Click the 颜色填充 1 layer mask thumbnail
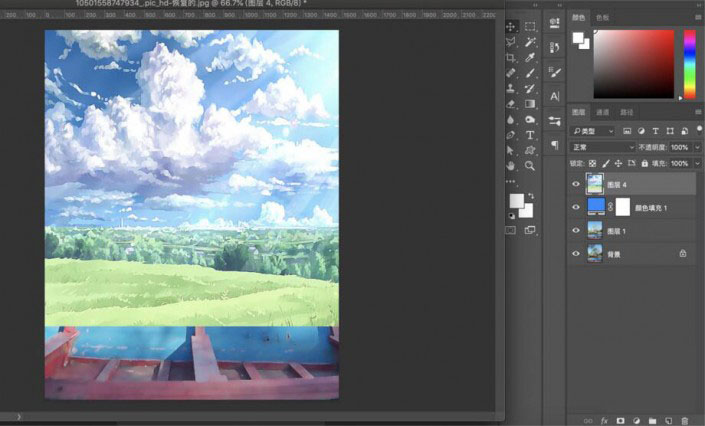This screenshot has width=705, height=426. pos(621,208)
